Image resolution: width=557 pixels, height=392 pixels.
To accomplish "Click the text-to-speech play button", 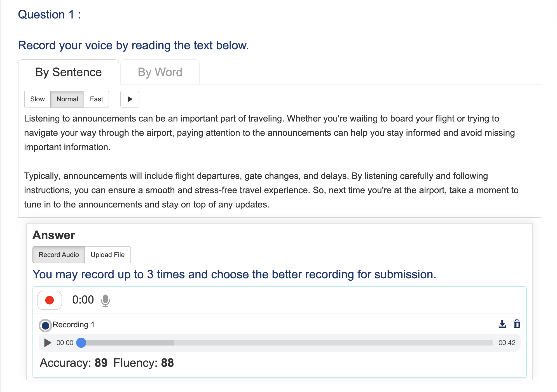I will click(130, 99).
